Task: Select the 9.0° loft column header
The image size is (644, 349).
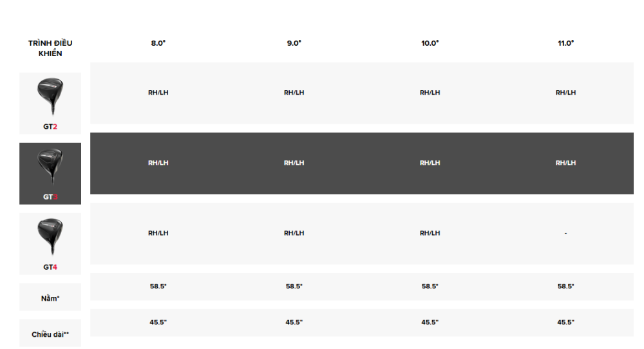Action: coord(294,43)
